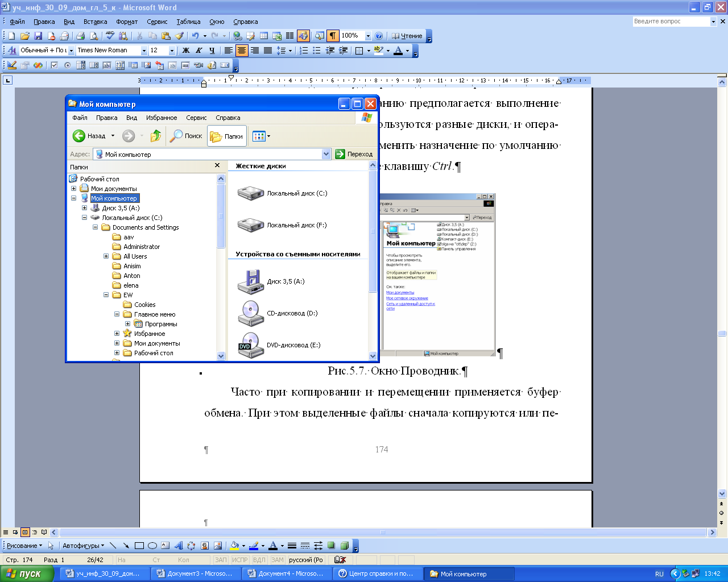Image resolution: width=728 pixels, height=582 pixels.
Task: Toggle show paragraph marks (¶) button
Action: click(x=333, y=36)
